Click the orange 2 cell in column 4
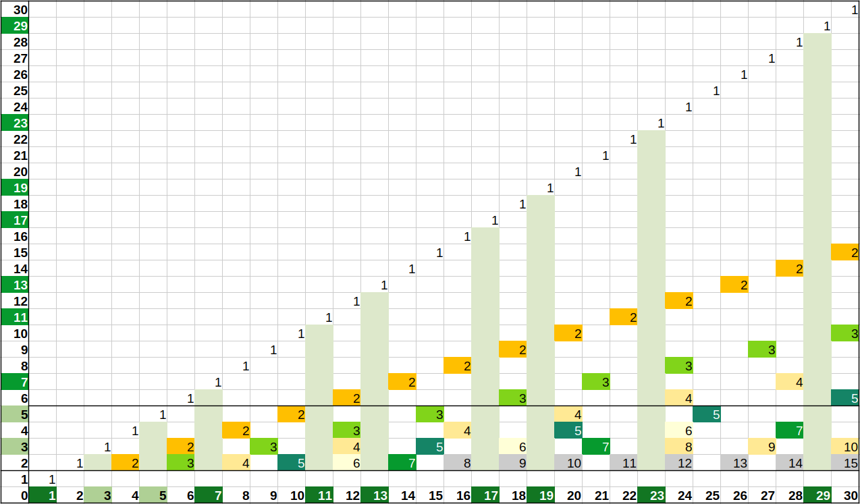Image resolution: width=860 pixels, height=504 pixels. coord(126,463)
